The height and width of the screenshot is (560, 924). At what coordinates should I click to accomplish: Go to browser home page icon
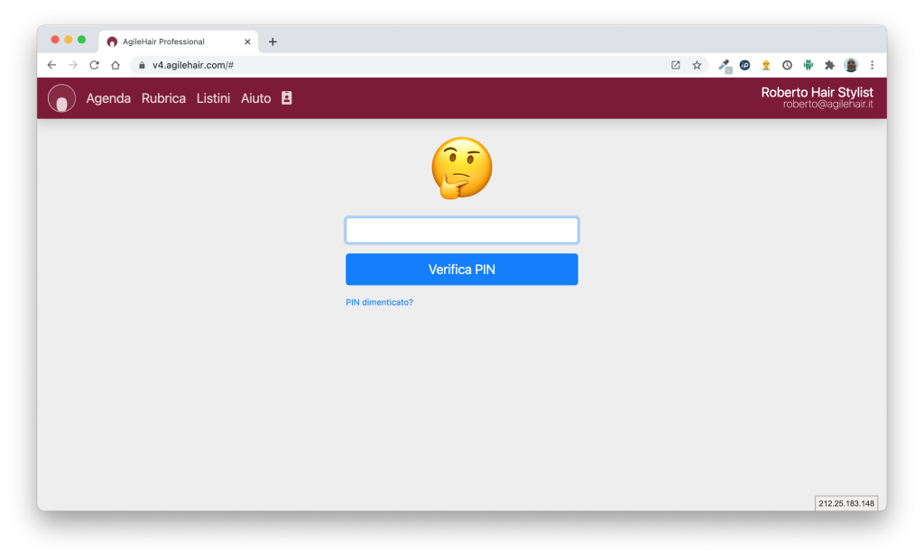[x=115, y=65]
